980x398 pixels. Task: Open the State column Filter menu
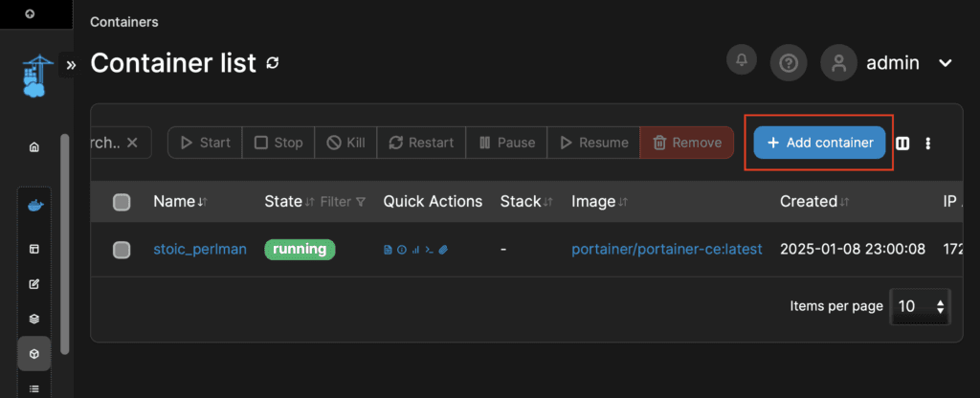pyautogui.click(x=343, y=202)
